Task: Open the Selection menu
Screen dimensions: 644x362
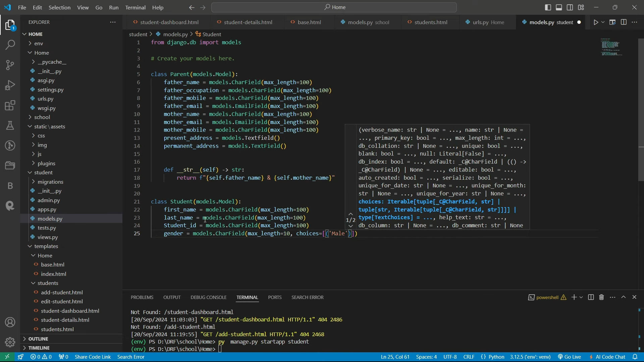Action: pos(59,7)
